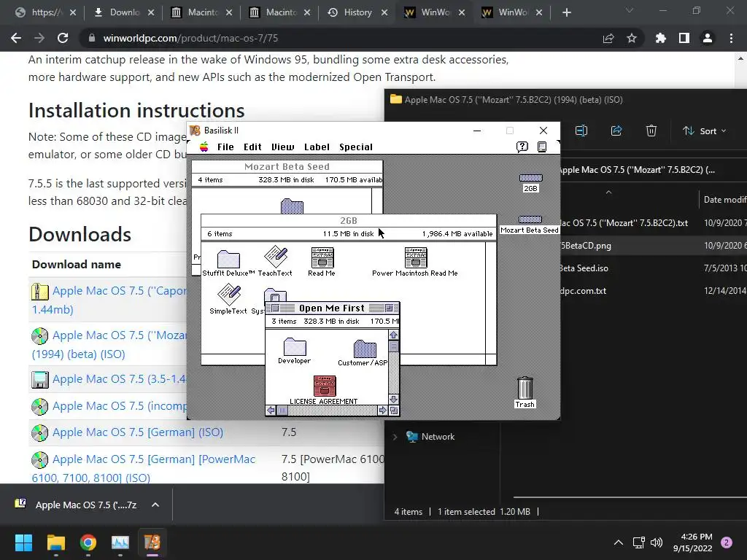The height and width of the screenshot is (560, 747).
Task: Open File Explorer from the taskbar
Action: 55,542
